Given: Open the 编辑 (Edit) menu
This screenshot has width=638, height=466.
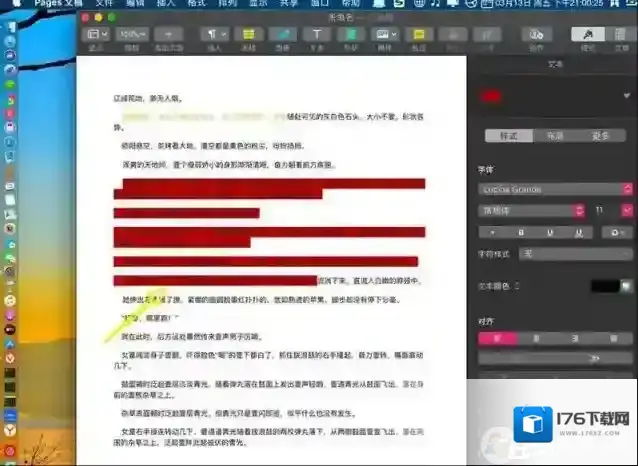Looking at the screenshot, I should (x=135, y=4).
